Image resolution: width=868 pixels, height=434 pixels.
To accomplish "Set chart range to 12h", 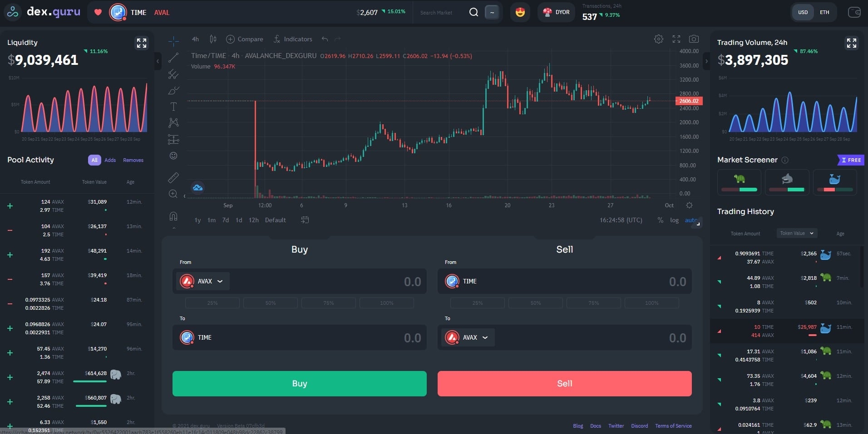I will 254,220.
